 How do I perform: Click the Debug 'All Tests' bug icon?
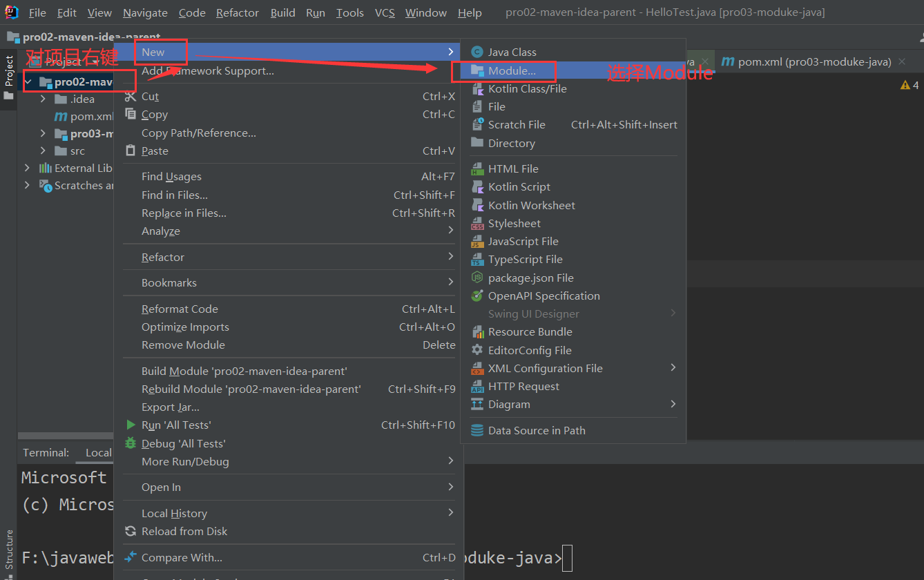pyautogui.click(x=131, y=443)
